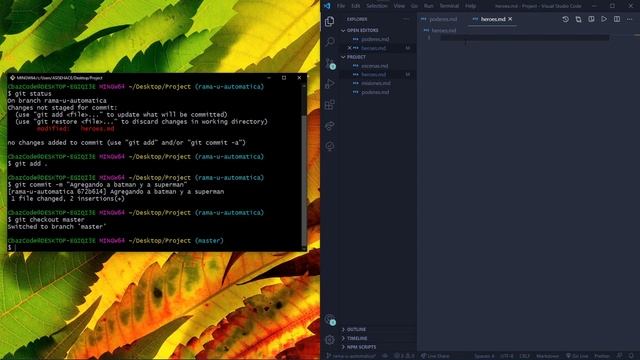Open the Run menu
This screenshot has height=360, width=640.
[x=429, y=6]
